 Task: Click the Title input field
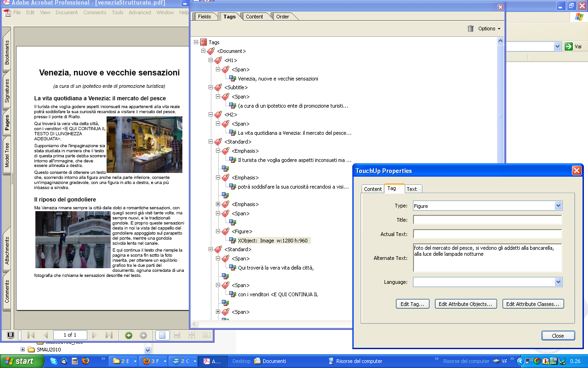(487, 220)
